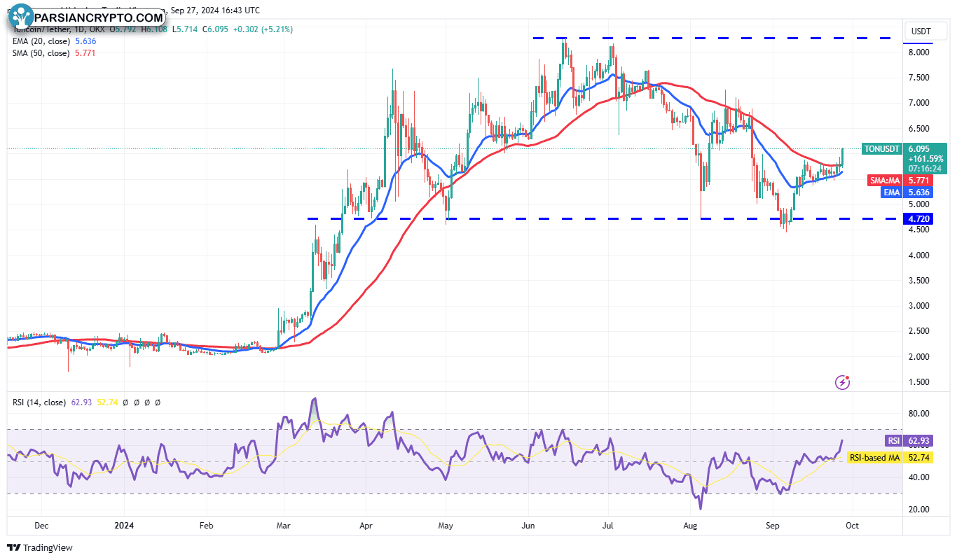Screen dimensions: 957x560
Task: Click the blue EMA label on the price axis
Action: (x=891, y=192)
